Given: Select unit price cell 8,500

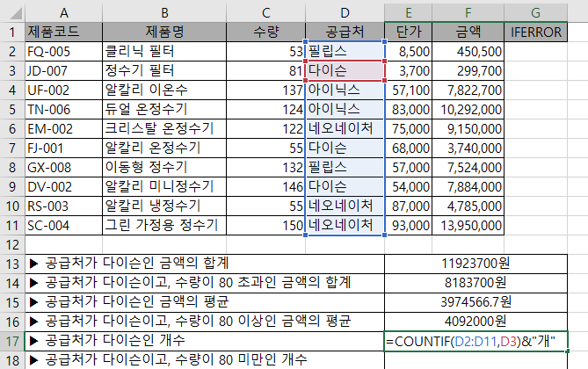Looking at the screenshot, I should pos(409,51).
